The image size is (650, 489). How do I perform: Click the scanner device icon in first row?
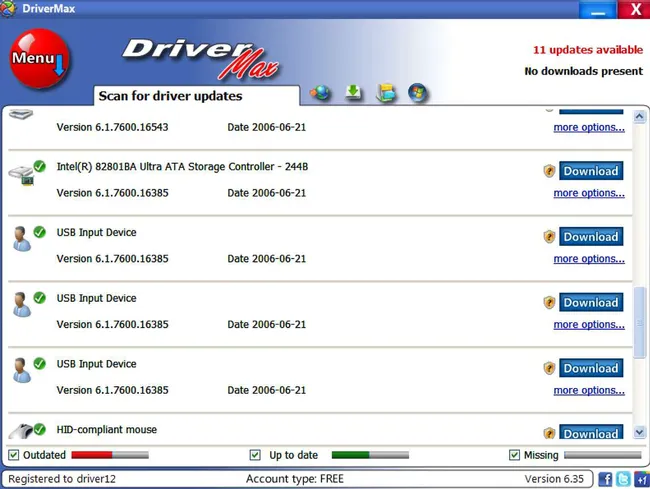21,114
